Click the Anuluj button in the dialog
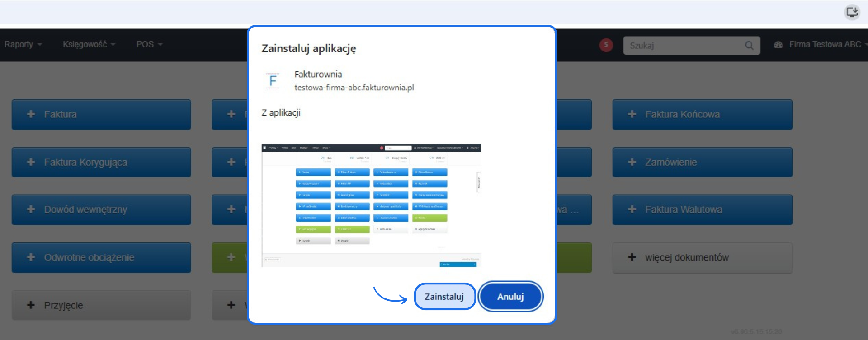Screen dimensions: 868x340 coord(510,297)
